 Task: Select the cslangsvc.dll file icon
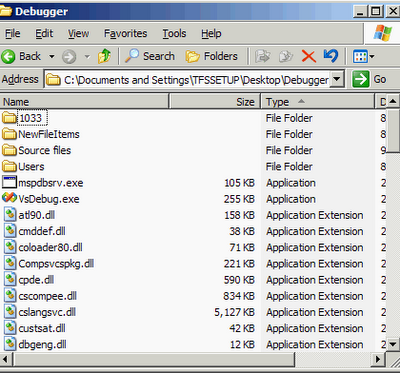coord(10,312)
